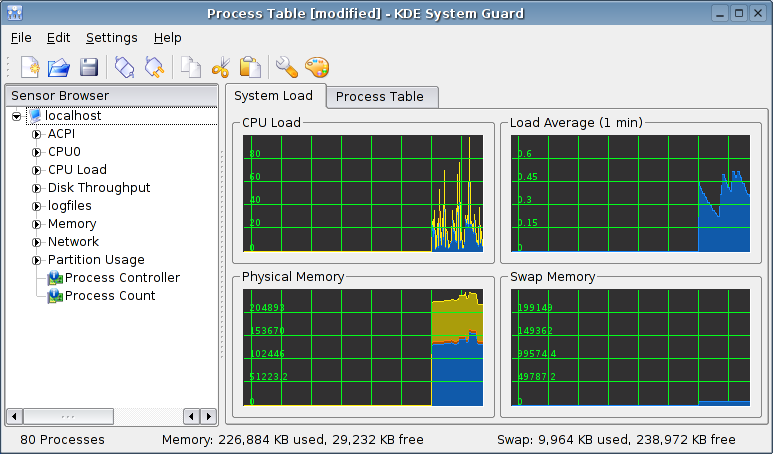
Task: Click the Sensor Browser column header
Action: point(111,96)
